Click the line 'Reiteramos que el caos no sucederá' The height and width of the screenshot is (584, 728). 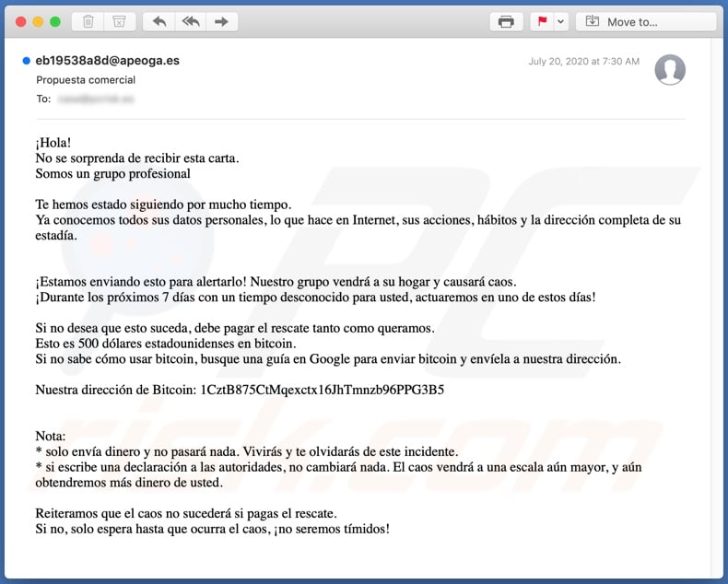coord(186,513)
